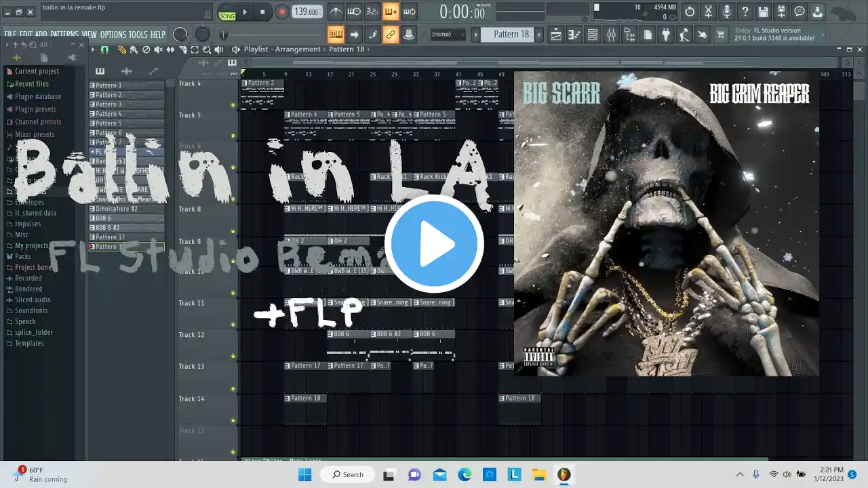Stop playback using the stop button

tap(263, 12)
